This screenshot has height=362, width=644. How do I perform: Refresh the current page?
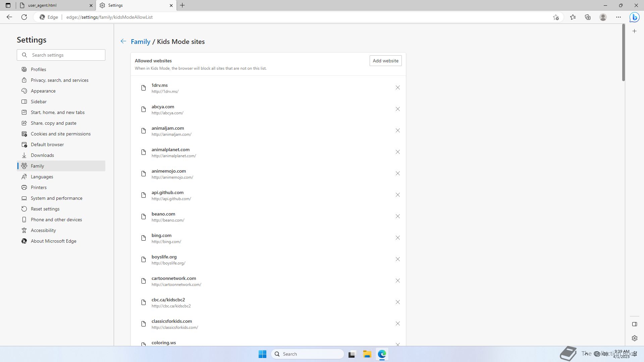(x=24, y=17)
